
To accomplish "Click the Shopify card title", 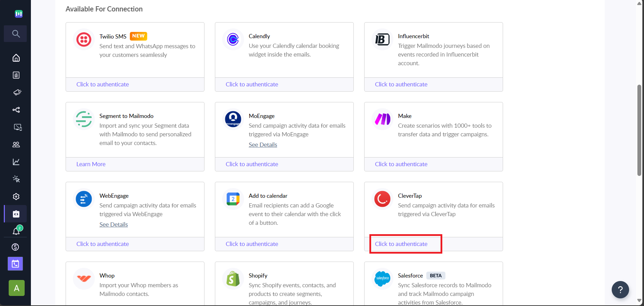I will pos(258,275).
